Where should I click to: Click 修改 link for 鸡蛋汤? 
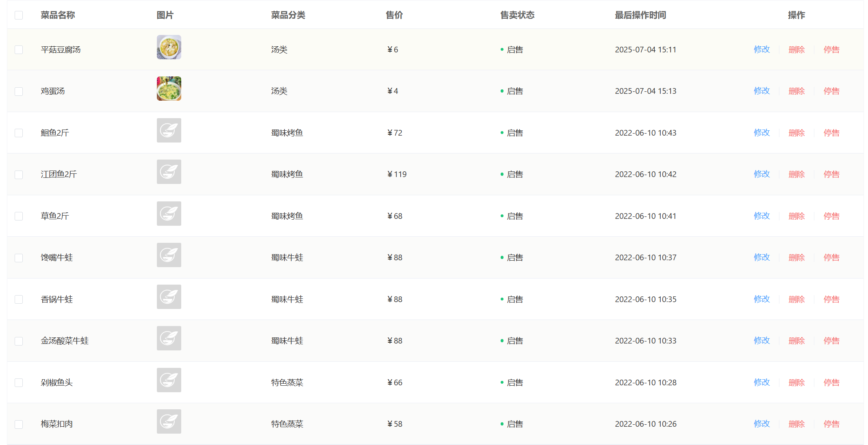[x=762, y=91]
